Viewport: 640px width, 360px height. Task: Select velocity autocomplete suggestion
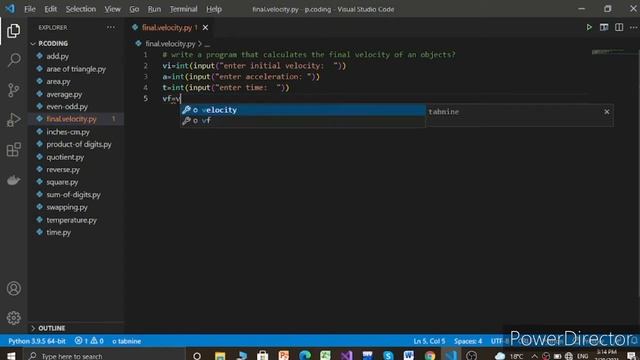coord(303,110)
